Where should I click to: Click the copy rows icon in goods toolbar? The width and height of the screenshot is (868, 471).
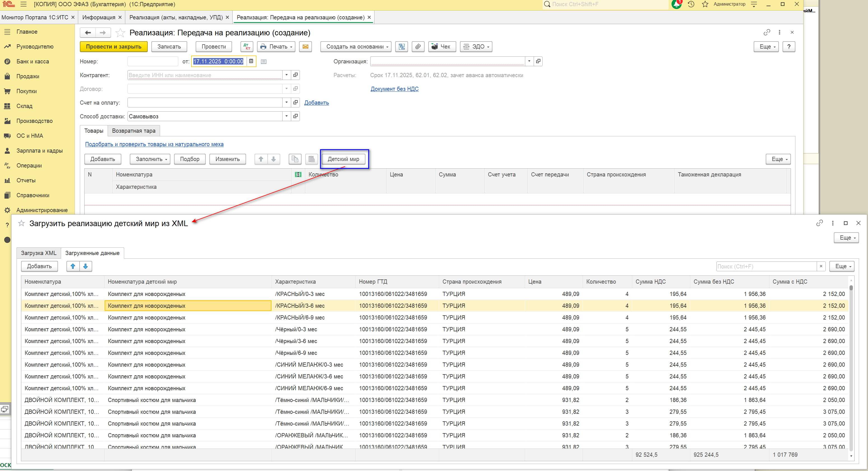tap(295, 159)
